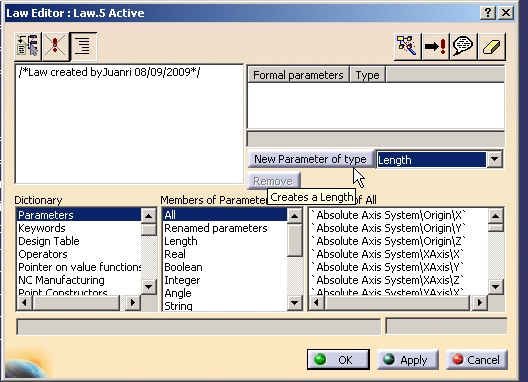The image size is (528, 382).
Task: Click Members of All horizontal scrollbar thumb
Action: pos(397,303)
